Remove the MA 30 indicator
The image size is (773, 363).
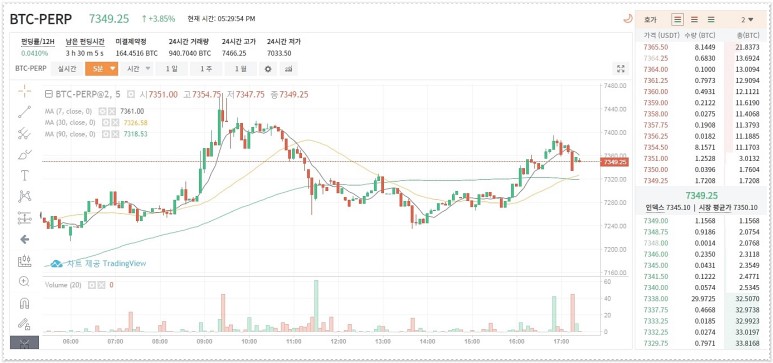tap(114, 122)
